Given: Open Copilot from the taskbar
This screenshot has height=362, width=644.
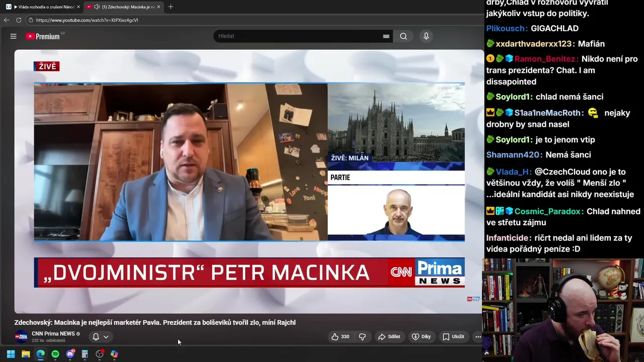Looking at the screenshot, I should pyautogui.click(x=114, y=354).
